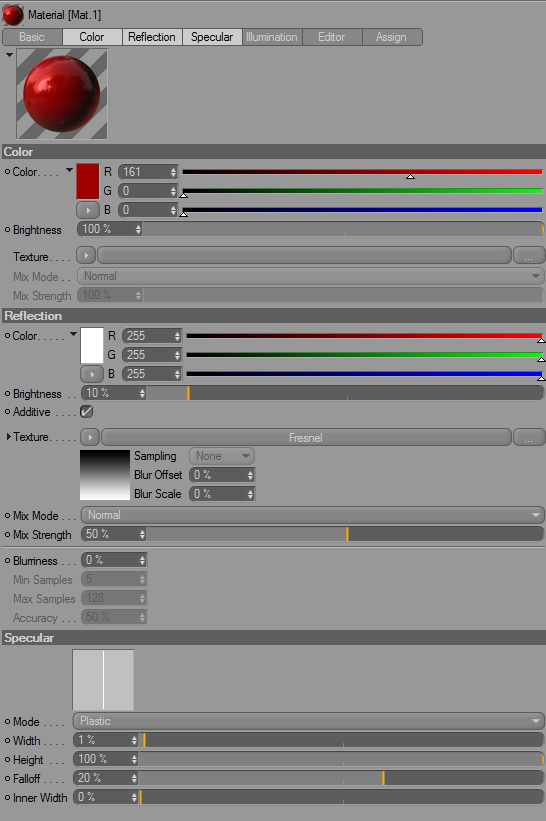The width and height of the screenshot is (546, 821).
Task: Open the Specular tab
Action: coord(212,37)
